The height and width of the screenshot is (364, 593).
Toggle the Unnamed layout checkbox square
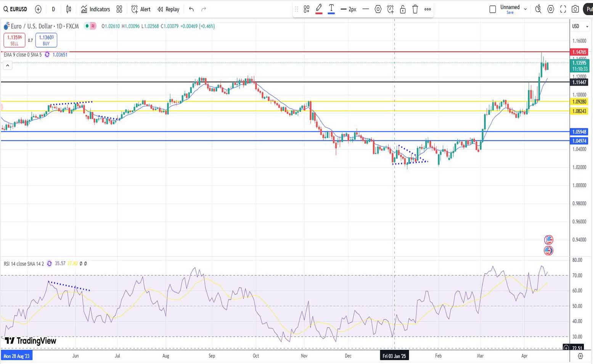pos(492,9)
